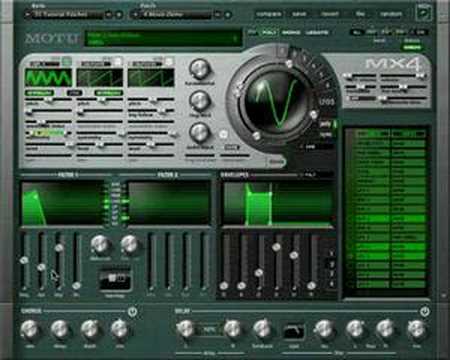Click oscillator 3 sawtooth waveform display
450x360 pixels.
[x=151, y=78]
